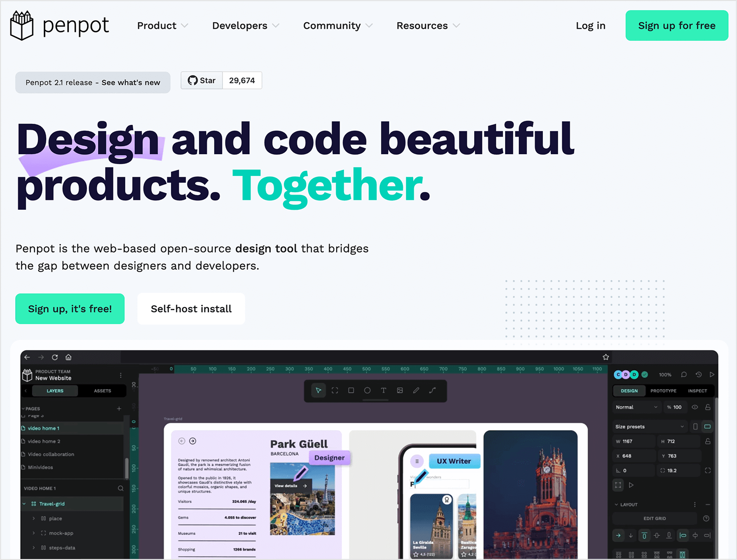
Task: Select the Text tool
Action: point(383,391)
